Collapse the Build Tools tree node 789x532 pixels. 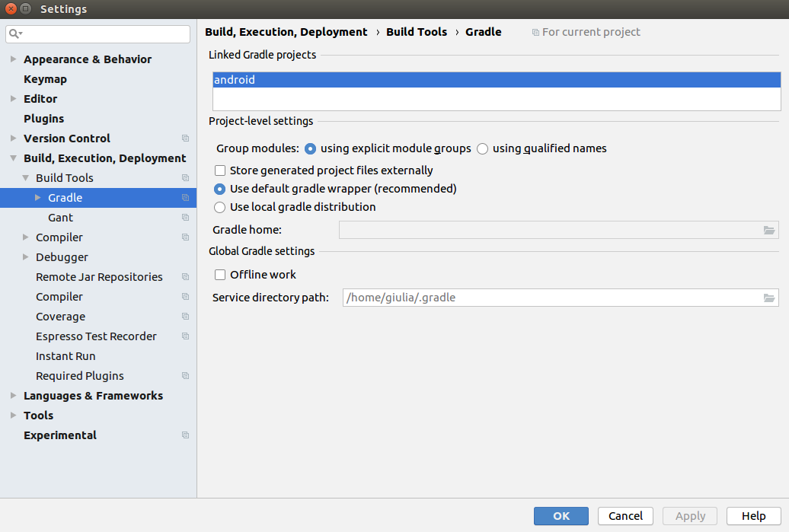[25, 178]
